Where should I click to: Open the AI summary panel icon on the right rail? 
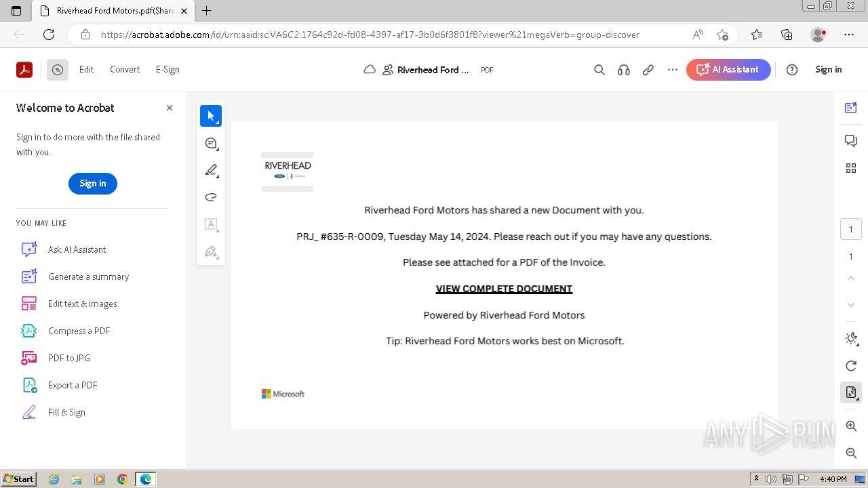click(851, 108)
